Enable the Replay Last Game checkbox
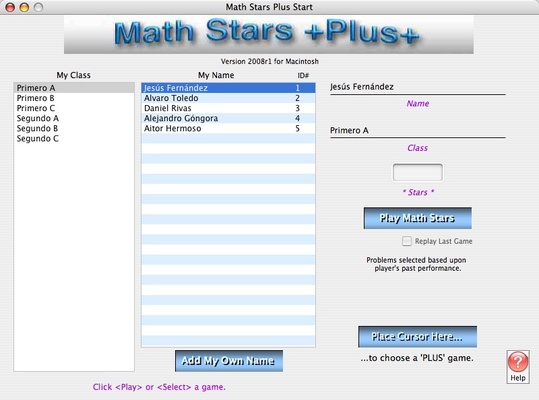The height and width of the screenshot is (400, 539). click(407, 241)
